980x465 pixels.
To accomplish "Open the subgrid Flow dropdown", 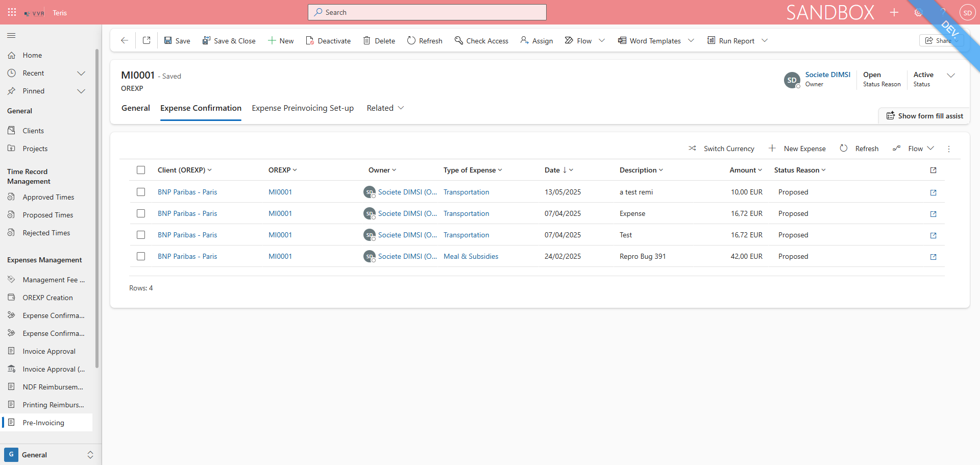I will [914, 149].
